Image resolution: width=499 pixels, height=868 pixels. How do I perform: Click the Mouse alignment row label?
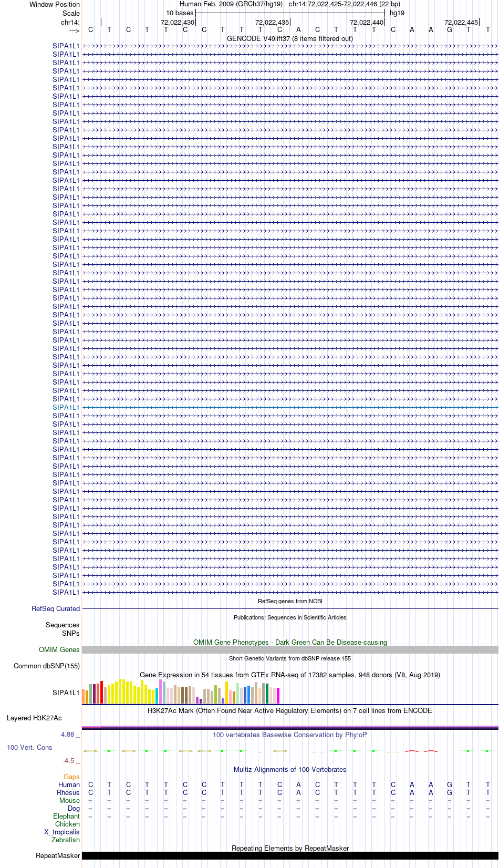70,801
